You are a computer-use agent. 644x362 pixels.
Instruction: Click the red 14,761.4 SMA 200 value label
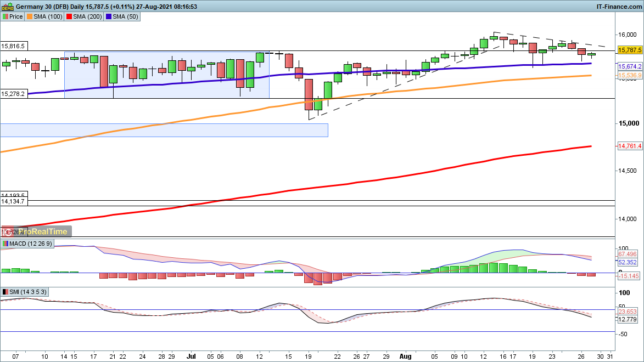(630, 146)
